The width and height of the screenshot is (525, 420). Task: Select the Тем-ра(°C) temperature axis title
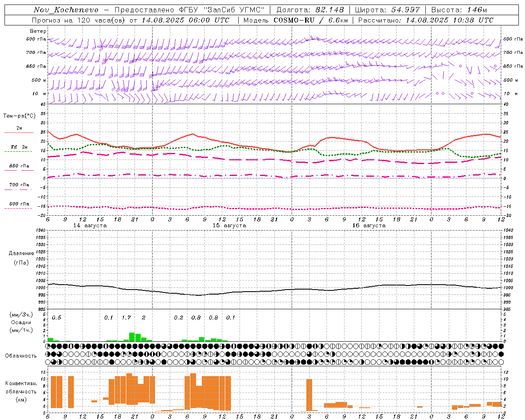point(19,116)
